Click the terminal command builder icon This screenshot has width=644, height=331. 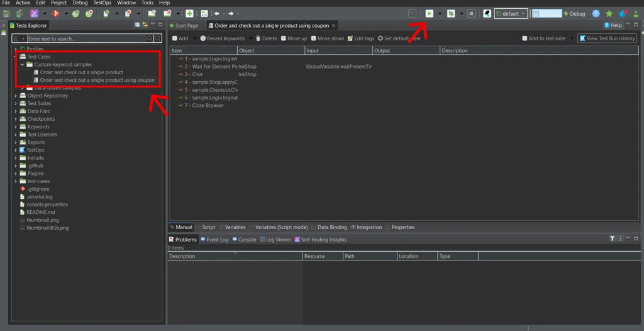[412, 14]
